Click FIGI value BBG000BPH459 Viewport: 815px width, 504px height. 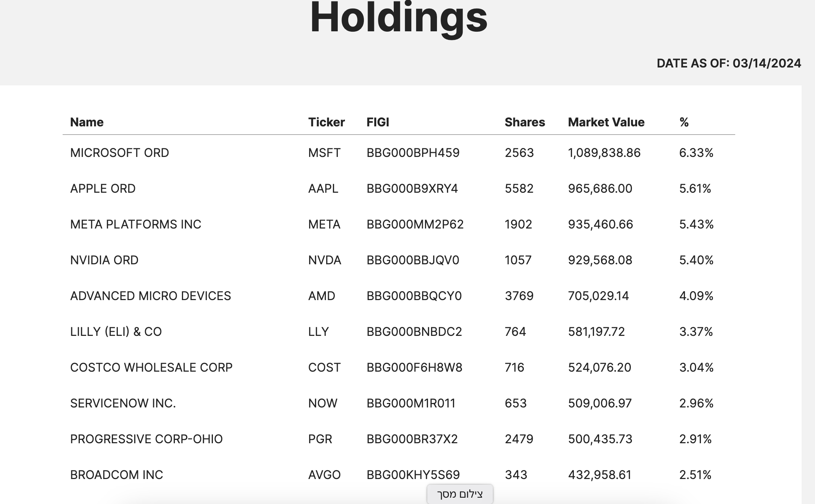tap(413, 153)
